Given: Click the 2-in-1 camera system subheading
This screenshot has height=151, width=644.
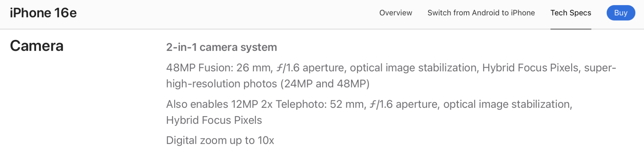Looking at the screenshot, I should coord(222,47).
